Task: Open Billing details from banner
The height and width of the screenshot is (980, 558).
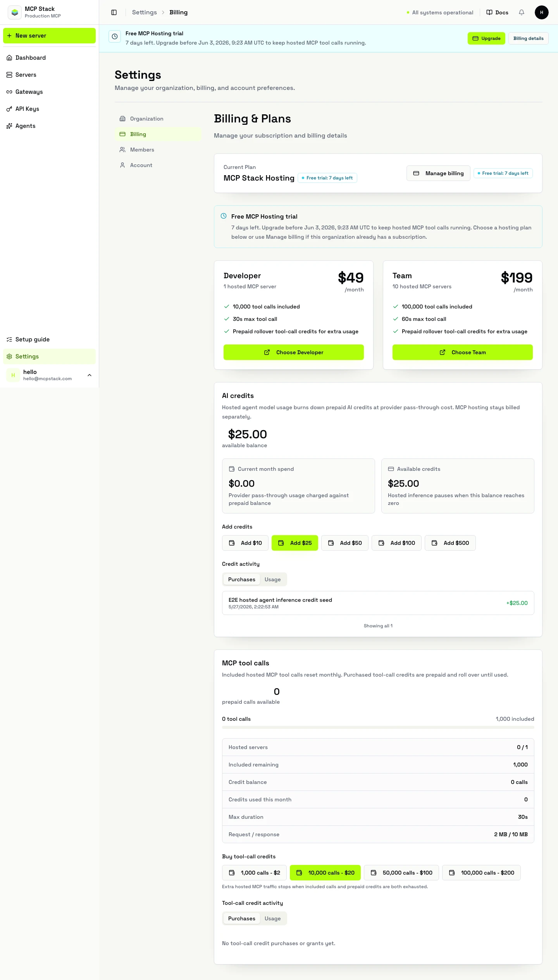Action: click(528, 38)
